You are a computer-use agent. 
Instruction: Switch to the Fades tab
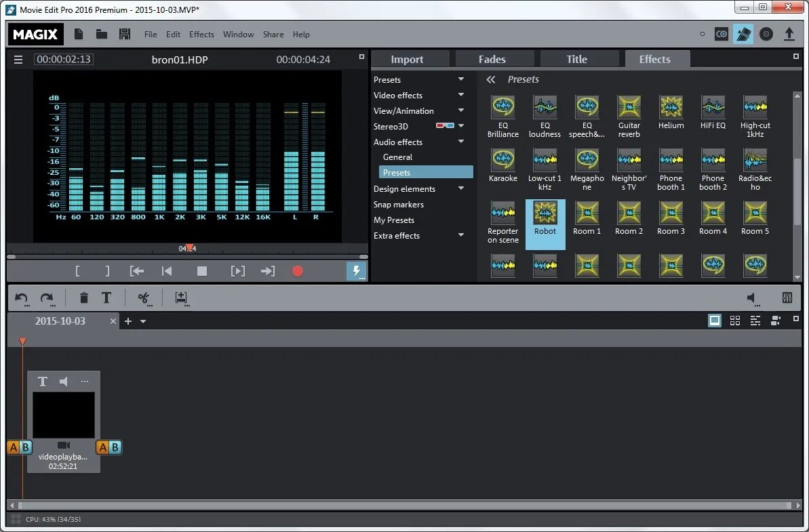click(495, 59)
